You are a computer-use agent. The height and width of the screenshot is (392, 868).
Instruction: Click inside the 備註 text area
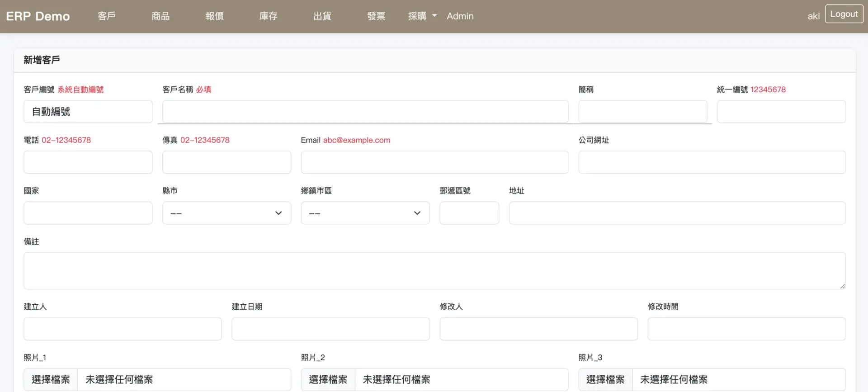[x=434, y=271]
